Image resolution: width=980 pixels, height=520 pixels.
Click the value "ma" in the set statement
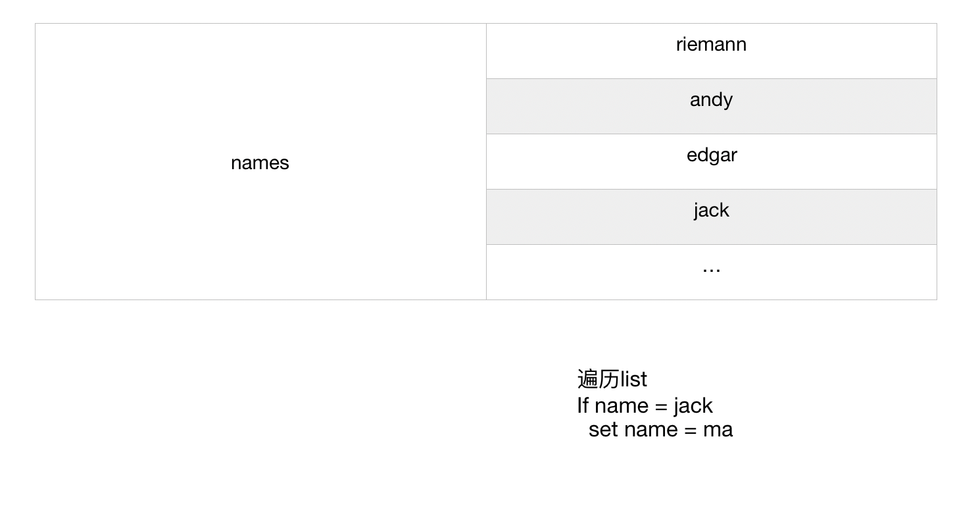coord(718,430)
